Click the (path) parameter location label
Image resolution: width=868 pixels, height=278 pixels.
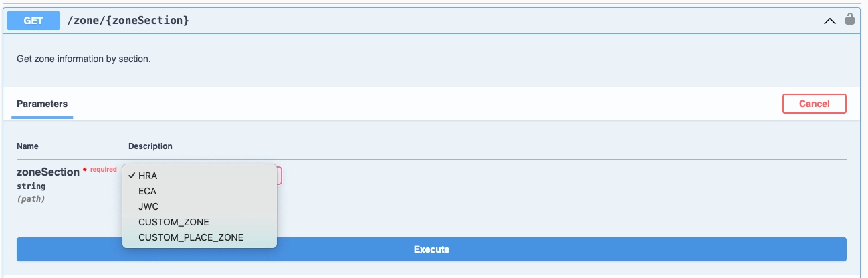(x=31, y=199)
